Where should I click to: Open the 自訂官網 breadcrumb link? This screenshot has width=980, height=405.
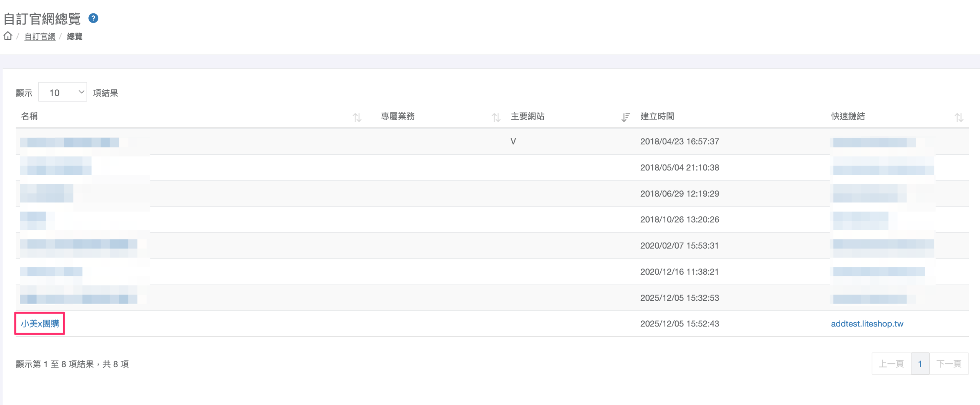coord(40,36)
